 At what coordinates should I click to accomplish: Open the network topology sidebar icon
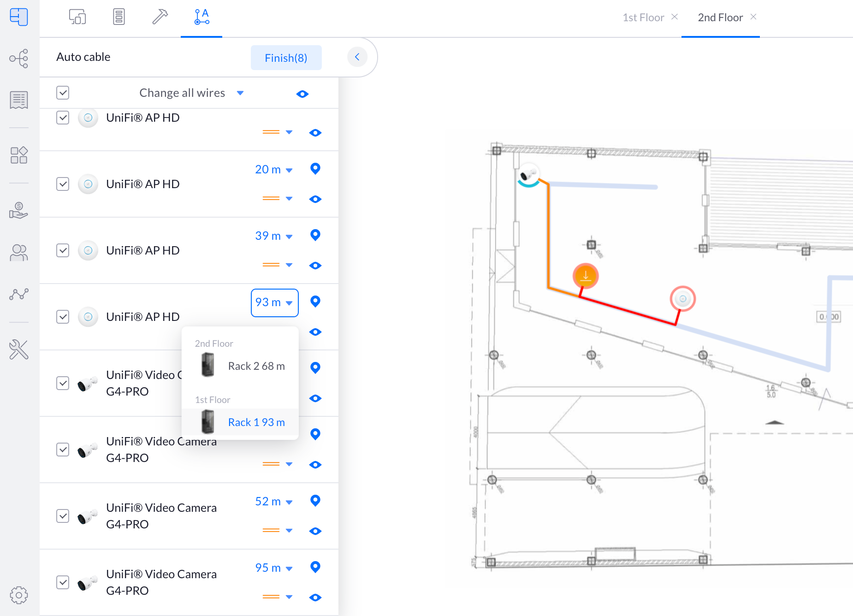[x=18, y=59]
